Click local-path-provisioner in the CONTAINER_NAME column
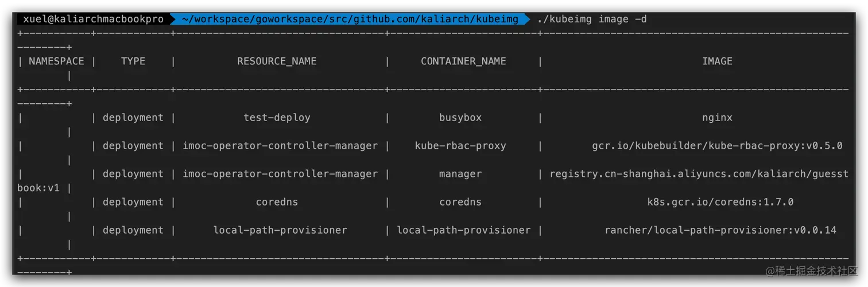 tap(464, 230)
